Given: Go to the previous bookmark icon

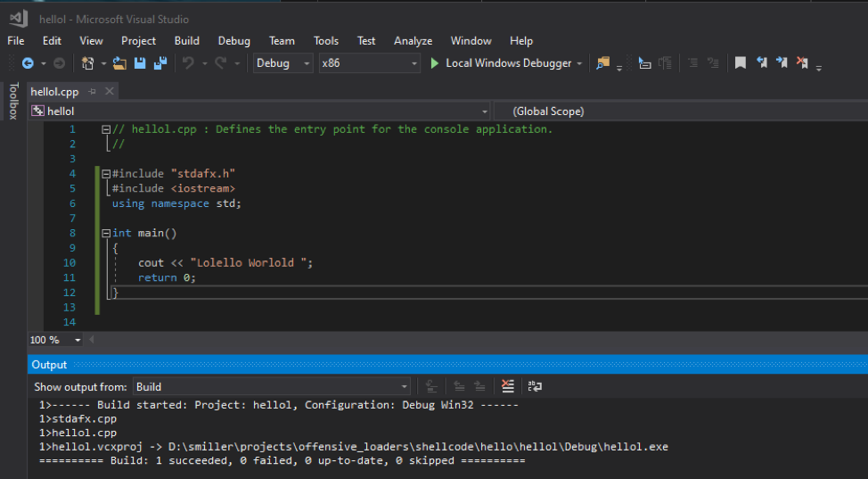Looking at the screenshot, I should 762,62.
